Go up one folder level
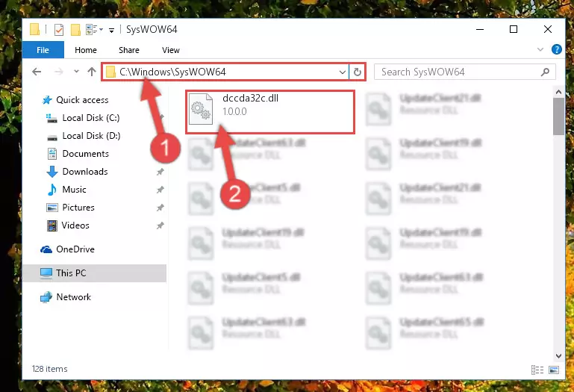The image size is (574, 392). tap(92, 72)
